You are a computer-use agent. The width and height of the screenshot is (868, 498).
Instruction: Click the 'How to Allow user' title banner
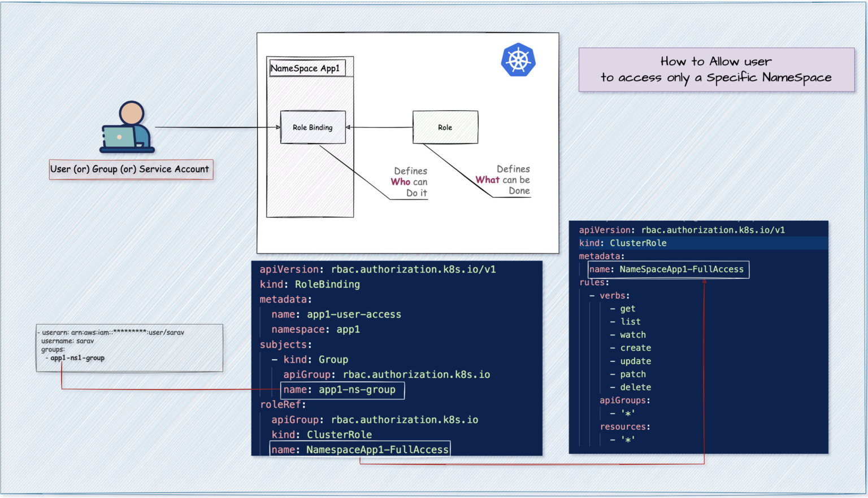[717, 69]
